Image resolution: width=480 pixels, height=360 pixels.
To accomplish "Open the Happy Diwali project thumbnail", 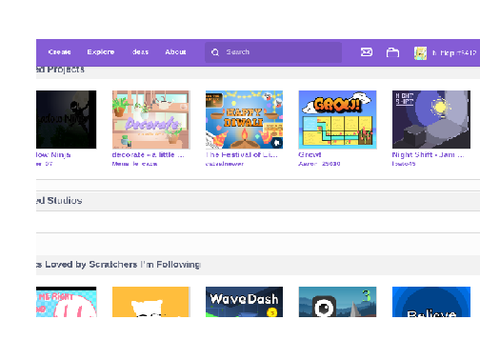I will click(244, 119).
